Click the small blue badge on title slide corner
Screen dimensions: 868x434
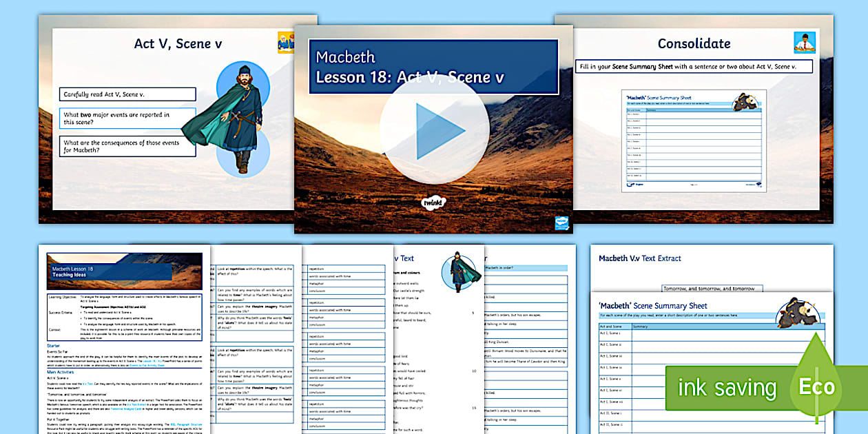click(x=562, y=223)
